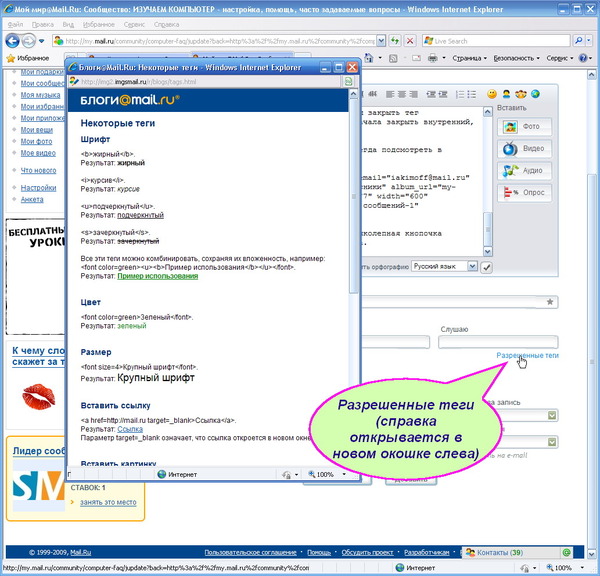Viewport: 600px width, 576px height.
Task: Open the Справка menu
Action: tap(166, 24)
